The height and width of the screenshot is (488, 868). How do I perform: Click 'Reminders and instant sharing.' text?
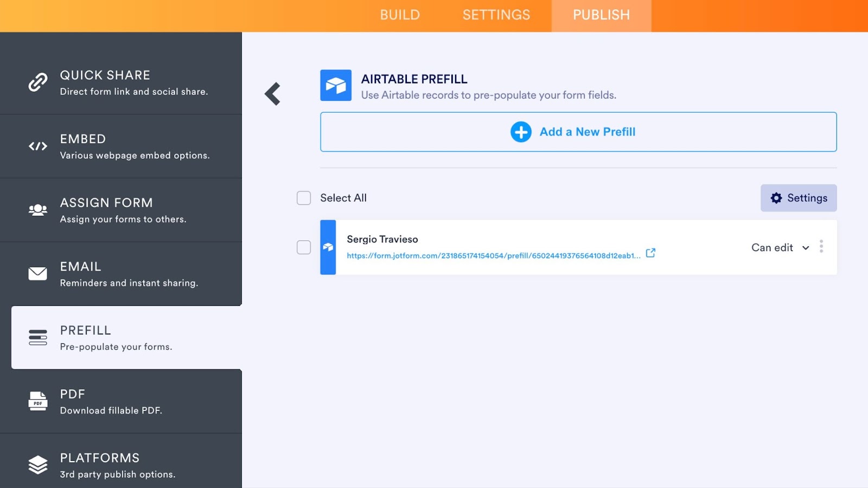coord(129,283)
